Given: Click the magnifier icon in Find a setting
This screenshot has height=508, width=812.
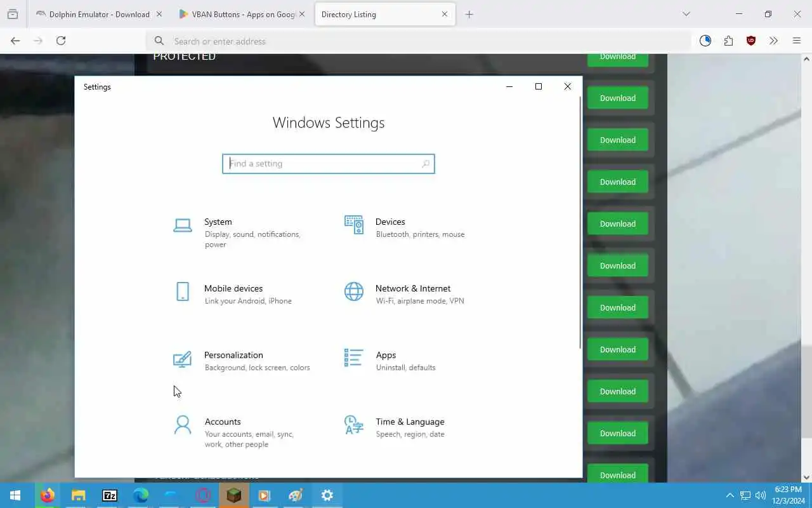Looking at the screenshot, I should click(x=426, y=164).
